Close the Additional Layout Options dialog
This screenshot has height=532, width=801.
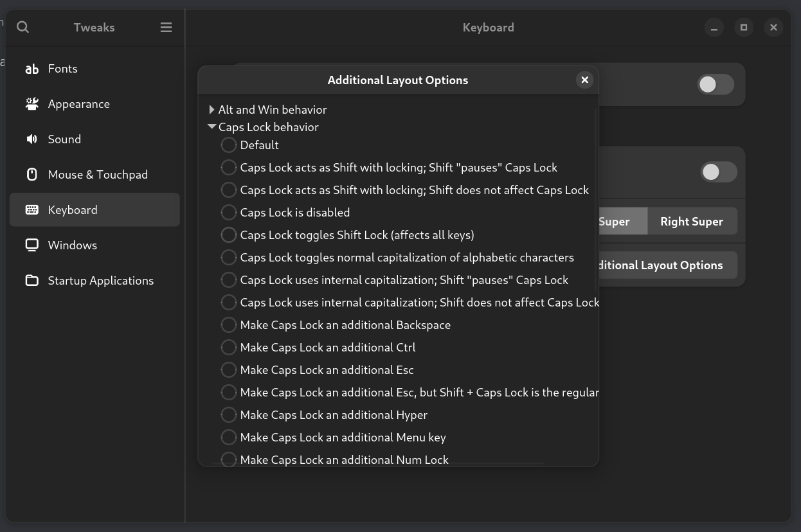point(584,80)
